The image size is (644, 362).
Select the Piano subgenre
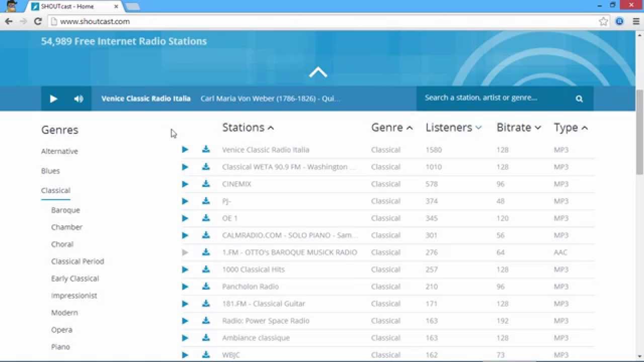click(x=60, y=347)
